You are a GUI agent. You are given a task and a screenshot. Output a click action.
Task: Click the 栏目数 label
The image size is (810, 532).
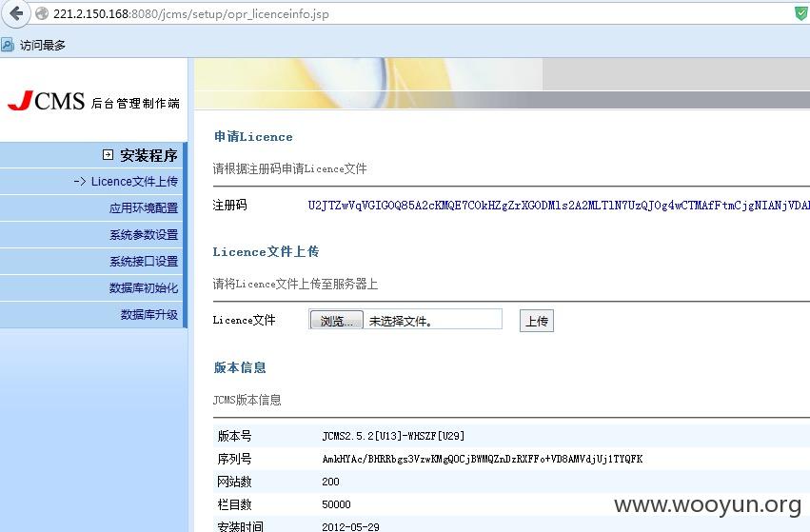(234, 504)
